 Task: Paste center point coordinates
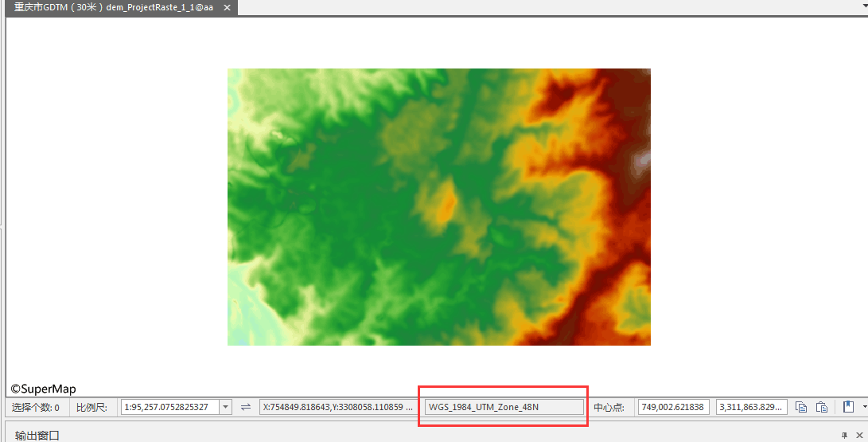[822, 407]
